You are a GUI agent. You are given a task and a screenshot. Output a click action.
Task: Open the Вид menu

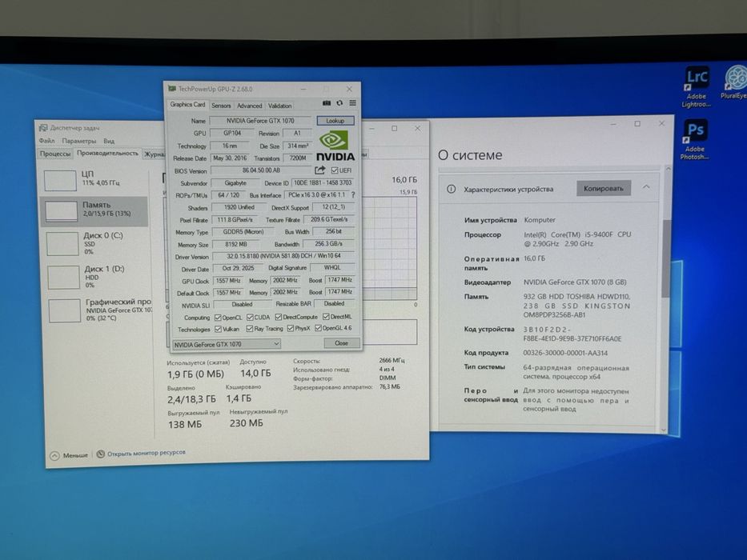(x=109, y=141)
